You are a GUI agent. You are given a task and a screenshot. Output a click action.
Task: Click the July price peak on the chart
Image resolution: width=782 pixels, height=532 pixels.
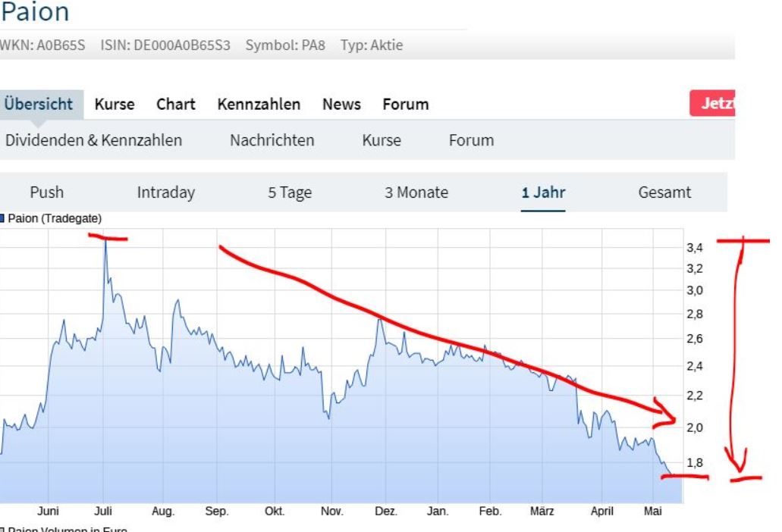tap(105, 242)
